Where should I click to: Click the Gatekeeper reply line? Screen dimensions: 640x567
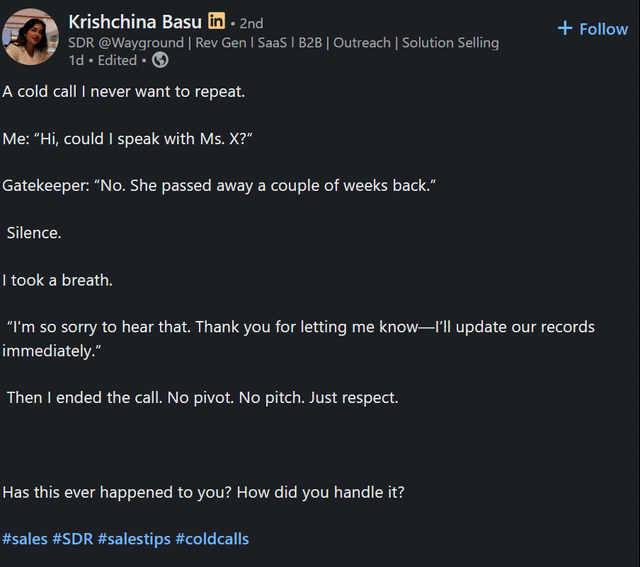(x=219, y=186)
